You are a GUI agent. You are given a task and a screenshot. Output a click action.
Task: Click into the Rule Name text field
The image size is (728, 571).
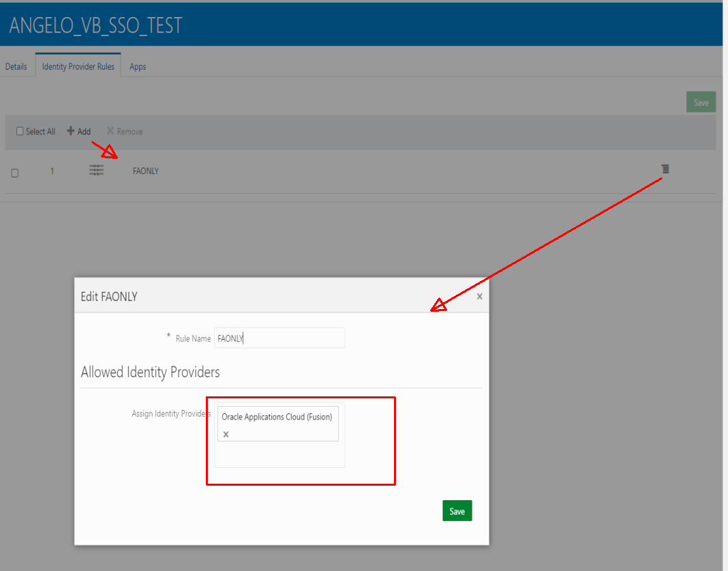click(x=279, y=338)
